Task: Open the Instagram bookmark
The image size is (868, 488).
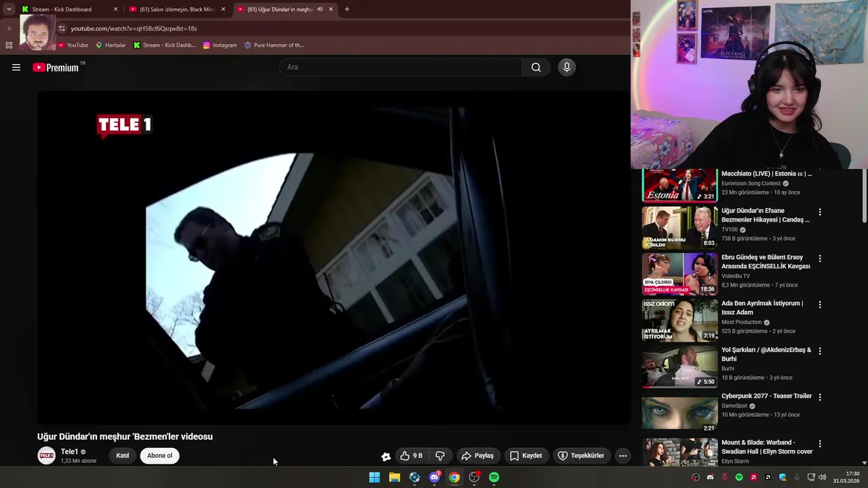Action: coord(220,45)
